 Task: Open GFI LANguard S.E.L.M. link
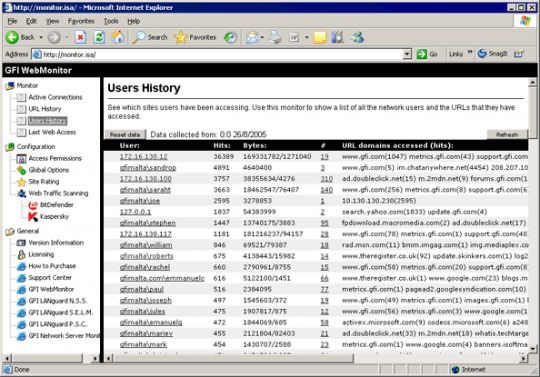pos(61,313)
